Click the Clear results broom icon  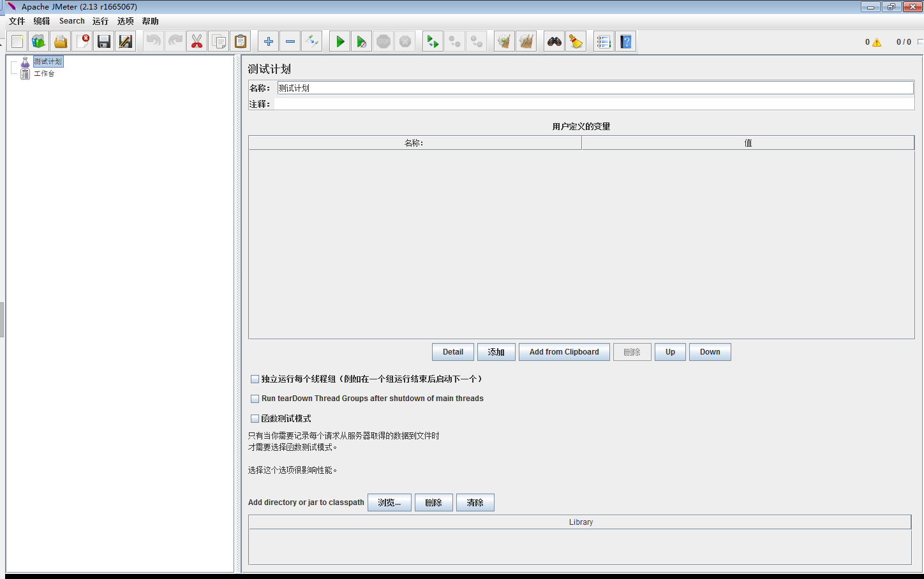[505, 41]
